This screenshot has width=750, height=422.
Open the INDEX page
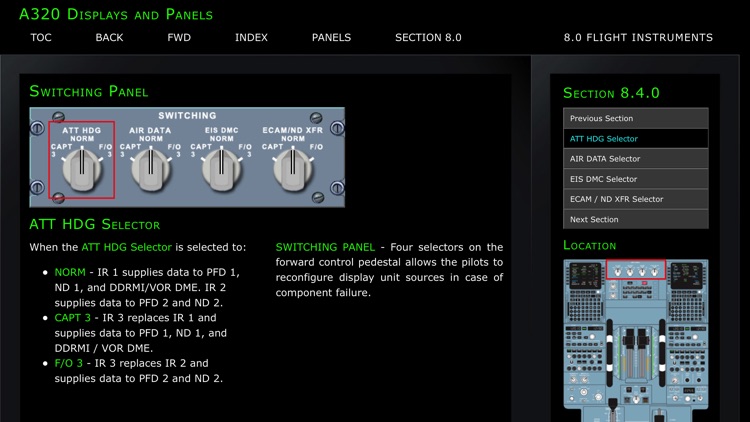251,37
